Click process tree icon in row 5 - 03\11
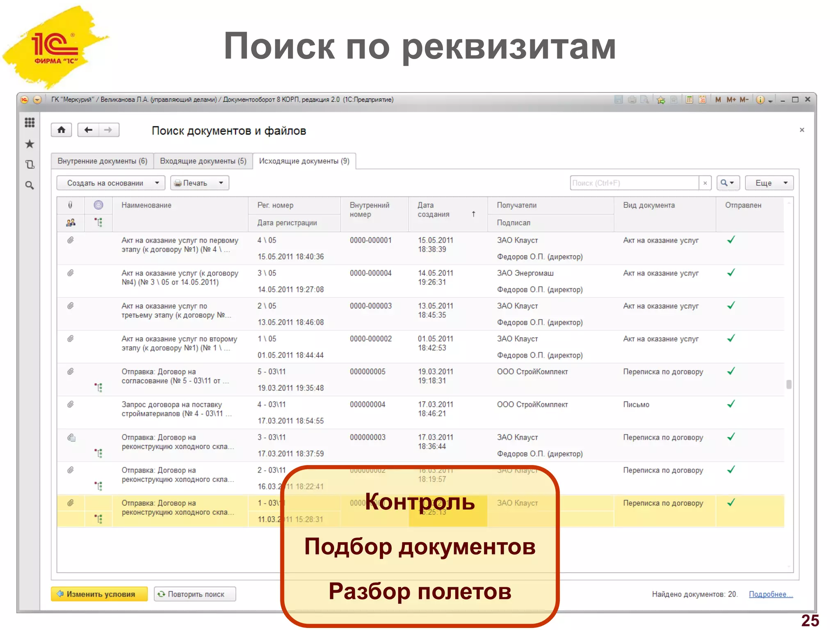840x630 pixels. tap(98, 388)
